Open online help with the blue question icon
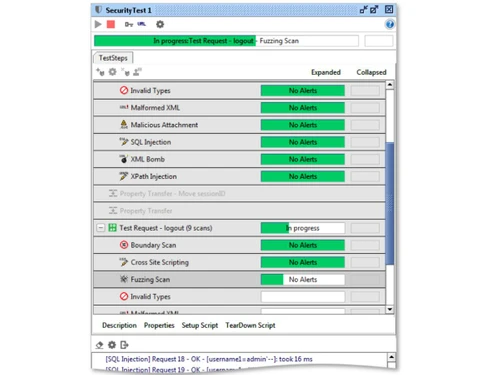The image size is (500, 375). coord(389,24)
